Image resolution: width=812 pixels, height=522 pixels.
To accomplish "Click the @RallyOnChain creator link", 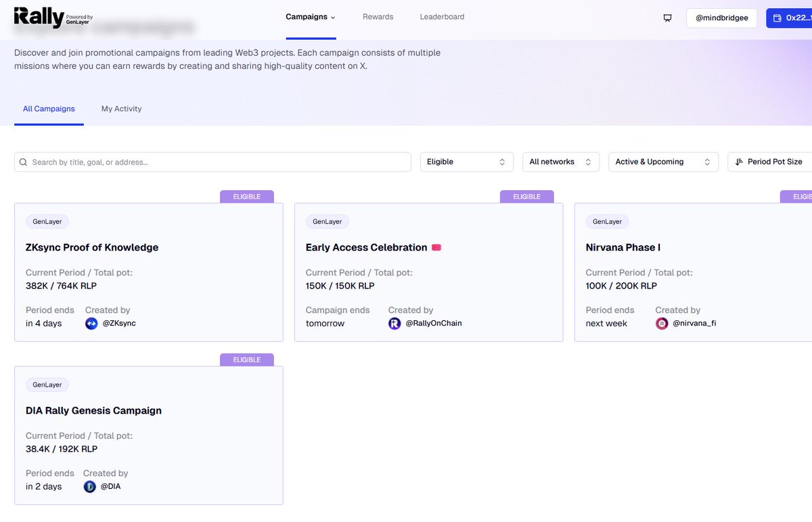I will tap(433, 324).
